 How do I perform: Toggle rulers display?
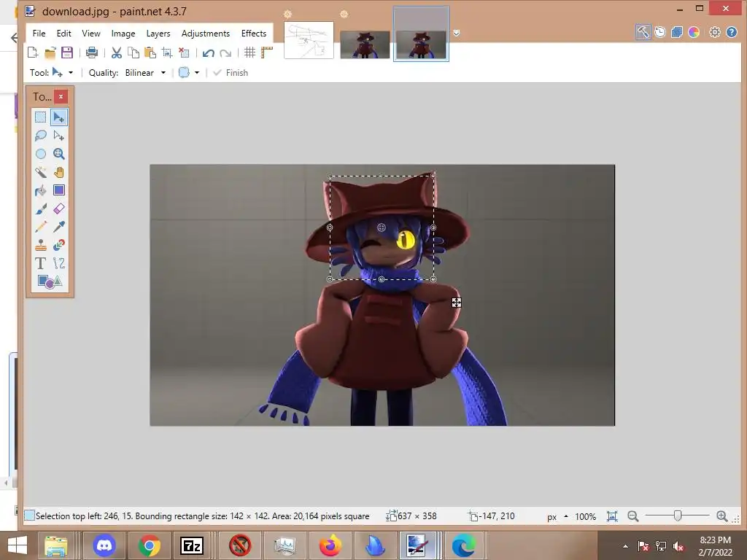(x=267, y=52)
